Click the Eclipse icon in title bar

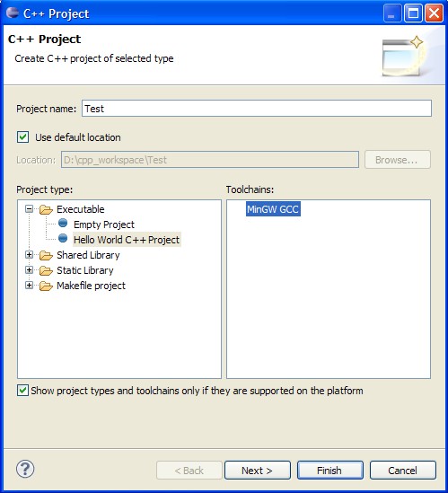tap(13, 13)
